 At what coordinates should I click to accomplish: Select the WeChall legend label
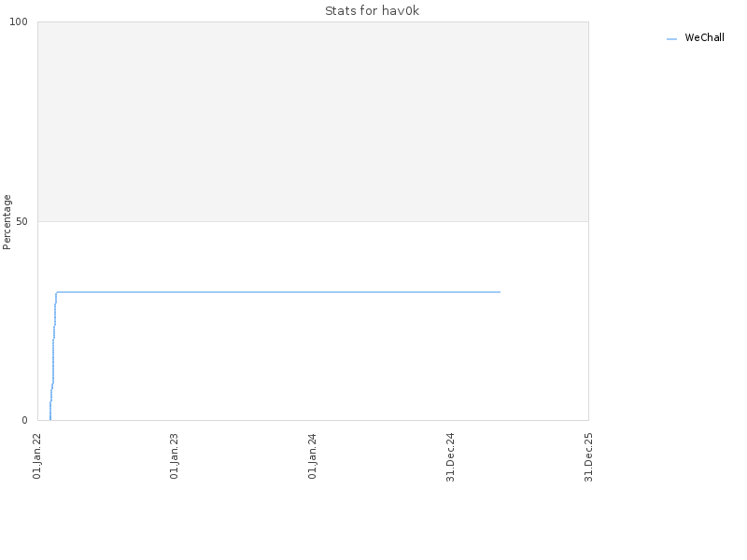click(704, 37)
